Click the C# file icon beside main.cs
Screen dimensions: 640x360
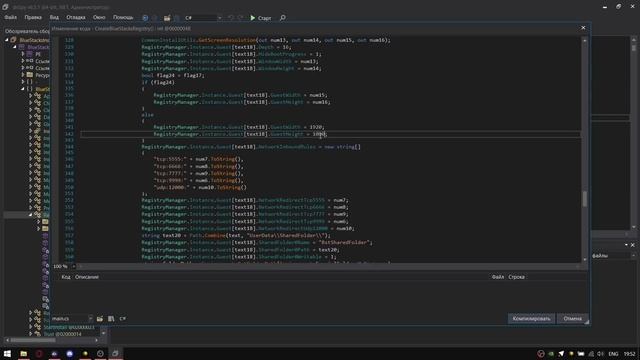coord(122,319)
